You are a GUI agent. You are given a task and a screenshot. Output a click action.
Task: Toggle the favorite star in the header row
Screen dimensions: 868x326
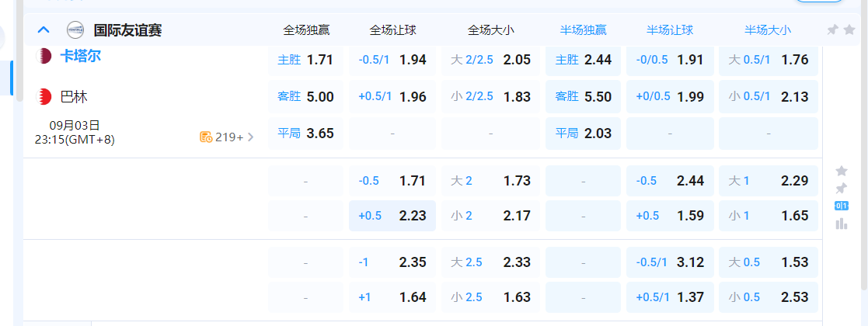pyautogui.click(x=850, y=30)
